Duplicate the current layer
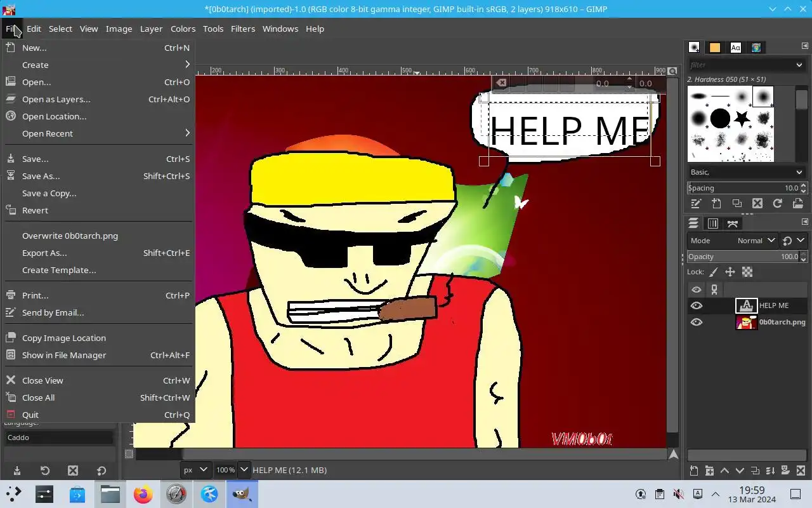 (755, 471)
